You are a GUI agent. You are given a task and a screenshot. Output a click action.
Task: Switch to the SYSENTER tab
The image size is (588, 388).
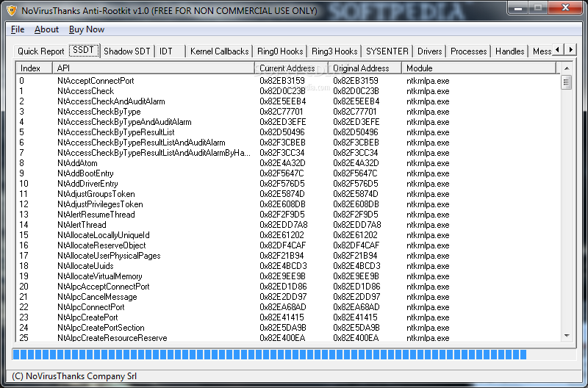[x=387, y=51]
